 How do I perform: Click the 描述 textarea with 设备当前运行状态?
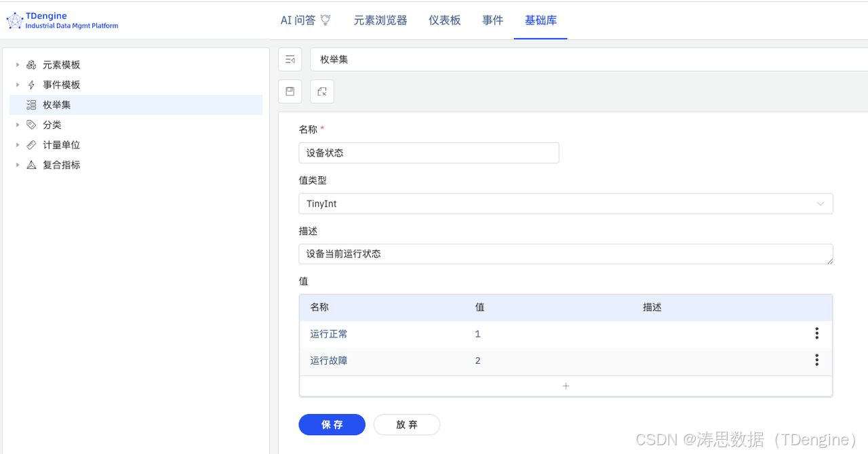566,254
